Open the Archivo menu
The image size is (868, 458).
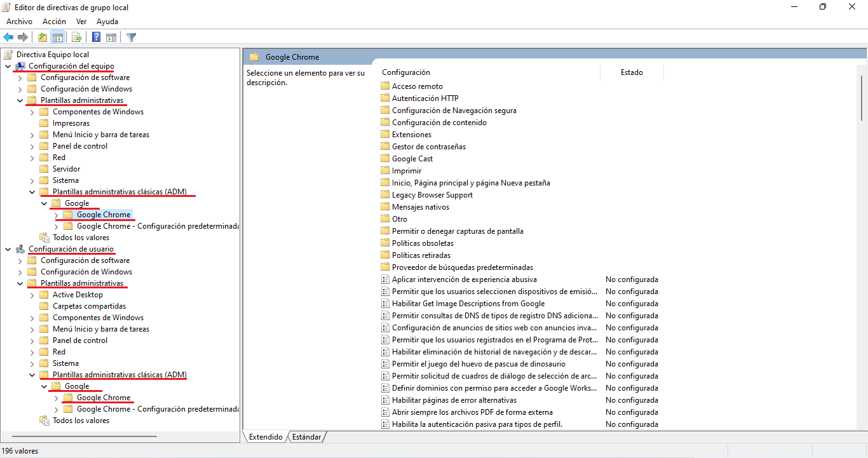(x=19, y=21)
